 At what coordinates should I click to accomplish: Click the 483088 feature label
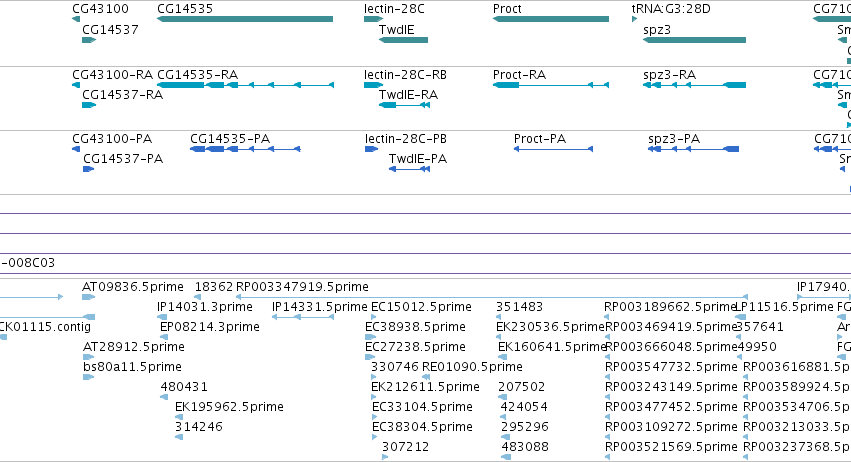pyautogui.click(x=525, y=446)
